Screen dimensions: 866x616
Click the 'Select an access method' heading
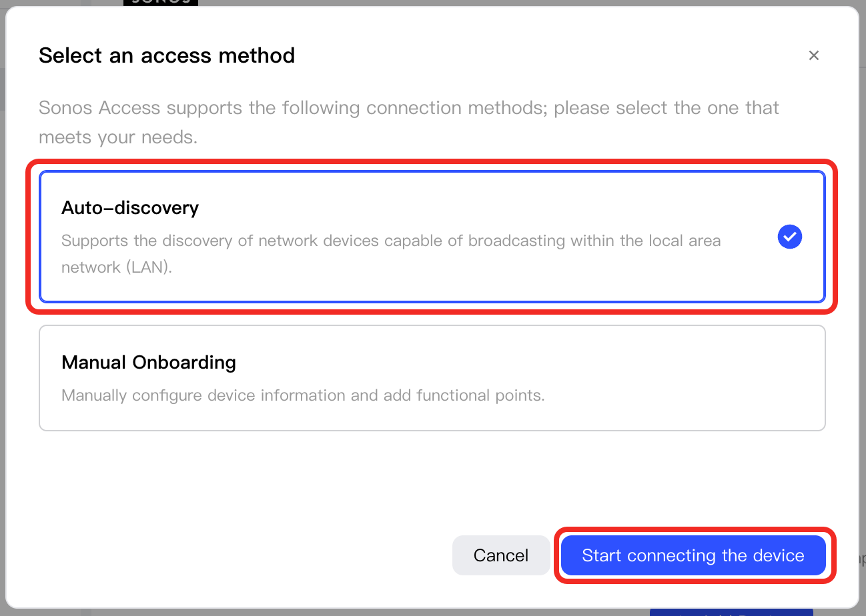tap(167, 55)
